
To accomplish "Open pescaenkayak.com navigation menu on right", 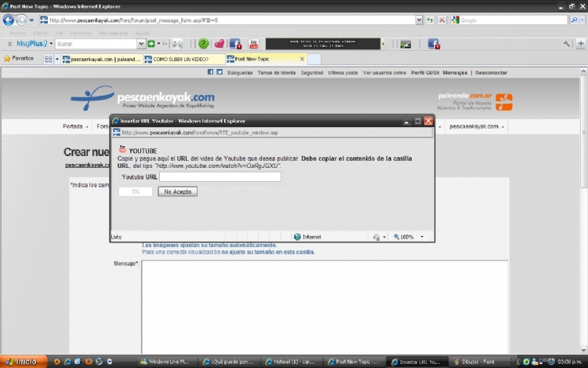I will coord(477,126).
